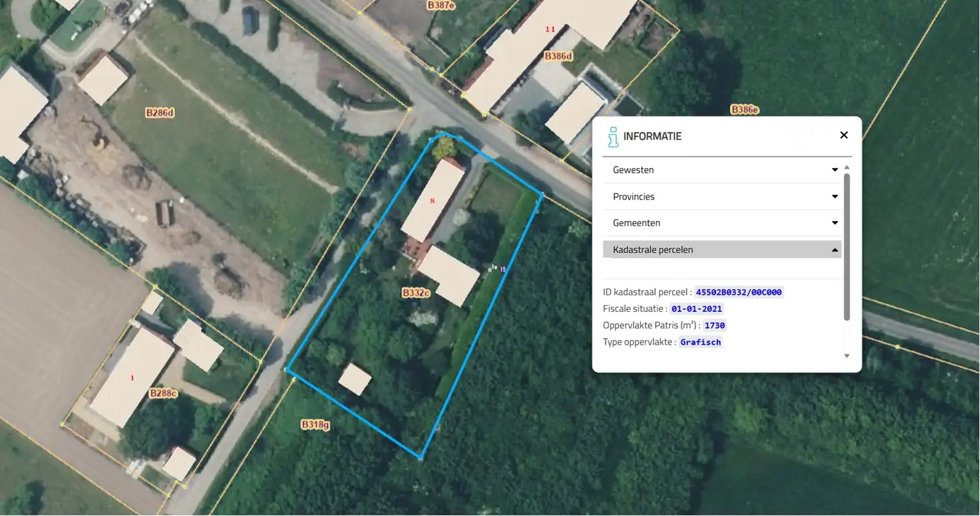Click parcel label B387e on map
980x516 pixels.
[441, 5]
